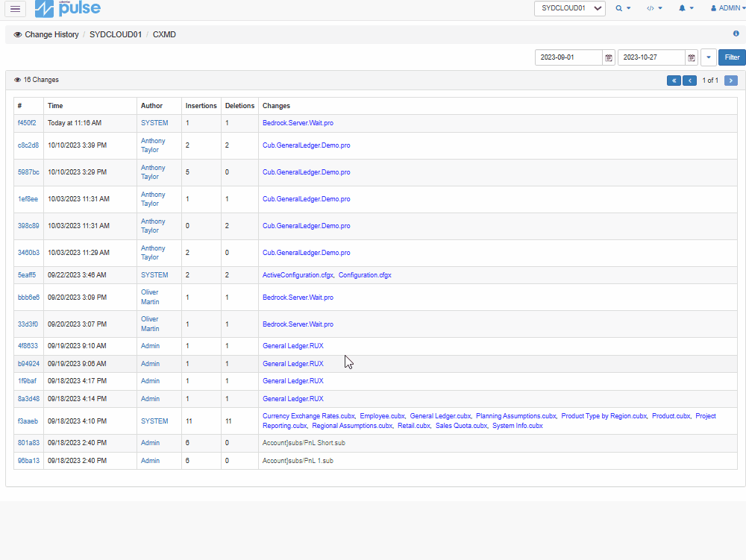
Task: Expand the extra filter options dropdown arrow
Action: point(709,57)
